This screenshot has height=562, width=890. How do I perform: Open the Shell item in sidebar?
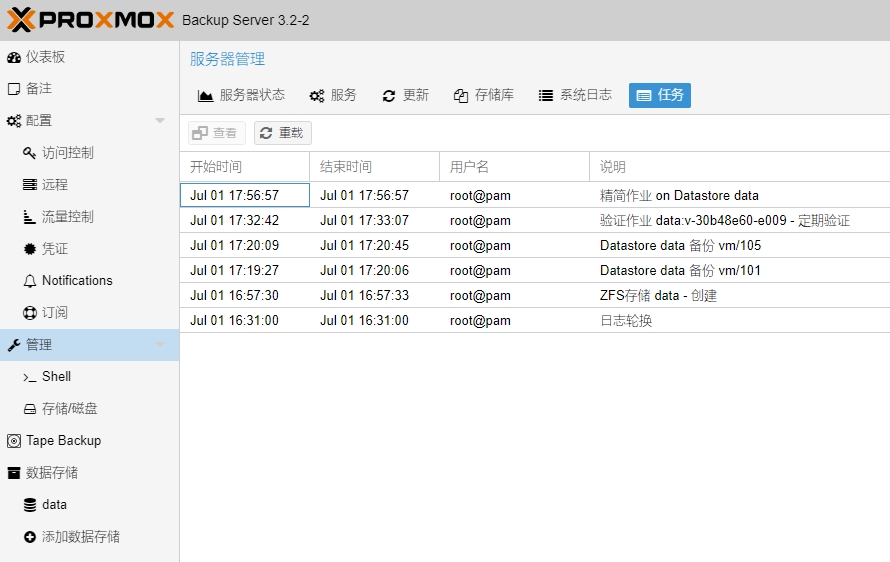56,377
